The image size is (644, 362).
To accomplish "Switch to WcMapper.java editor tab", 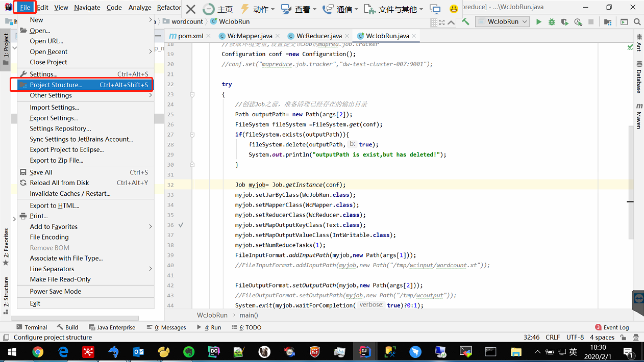I will 250,36.
